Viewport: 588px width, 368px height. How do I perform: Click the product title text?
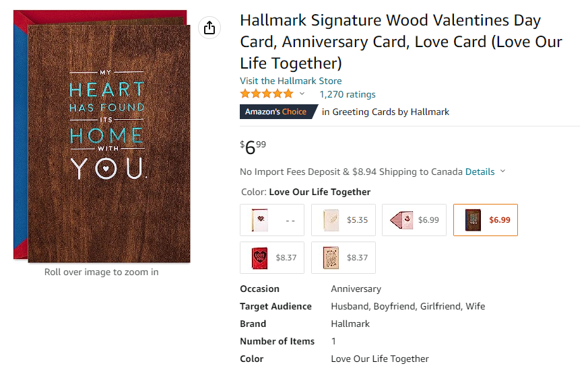401,42
